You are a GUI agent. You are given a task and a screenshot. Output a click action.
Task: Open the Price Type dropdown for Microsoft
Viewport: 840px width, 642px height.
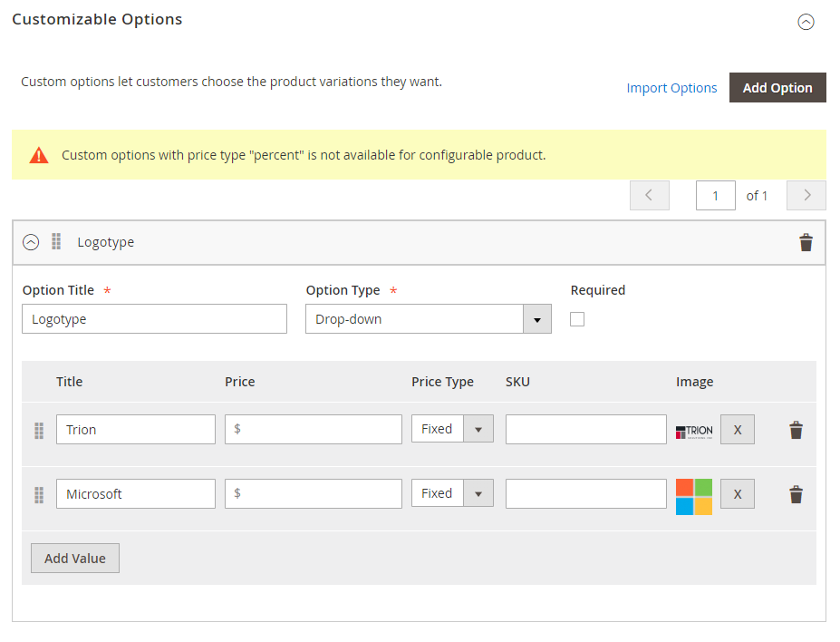click(452, 493)
